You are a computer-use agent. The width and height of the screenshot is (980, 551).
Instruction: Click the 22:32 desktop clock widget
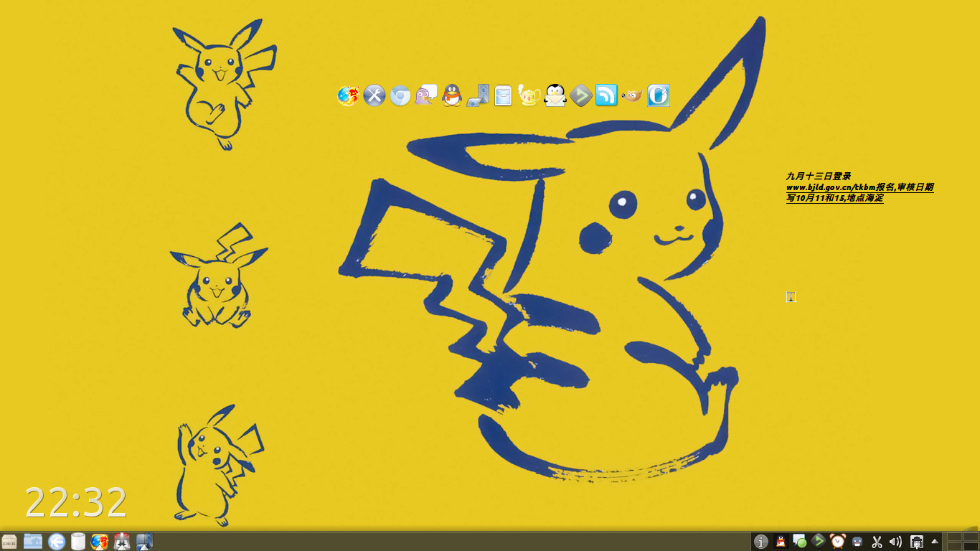click(76, 502)
